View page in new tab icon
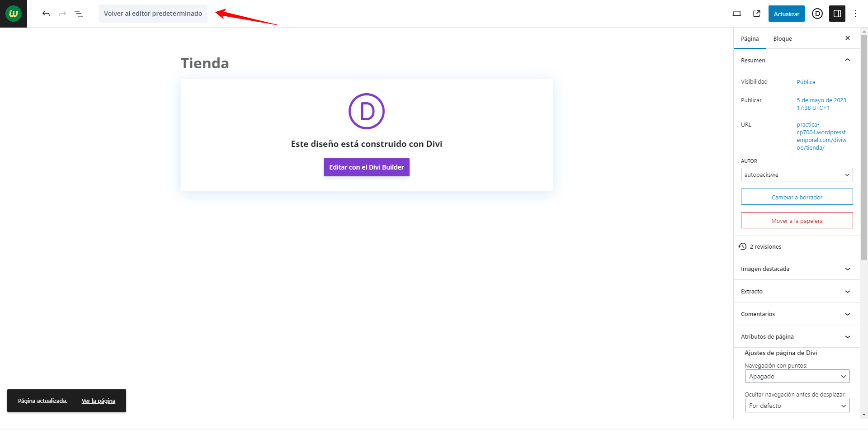The height and width of the screenshot is (430, 868). tap(757, 14)
